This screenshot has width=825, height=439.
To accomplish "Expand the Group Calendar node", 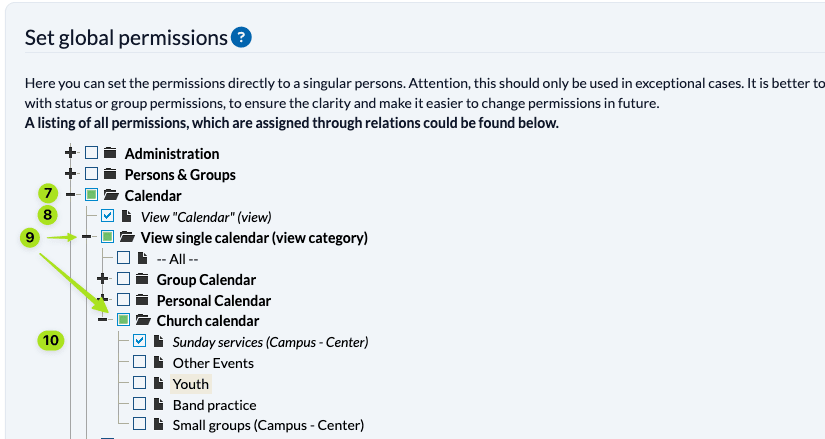I will click(x=103, y=280).
